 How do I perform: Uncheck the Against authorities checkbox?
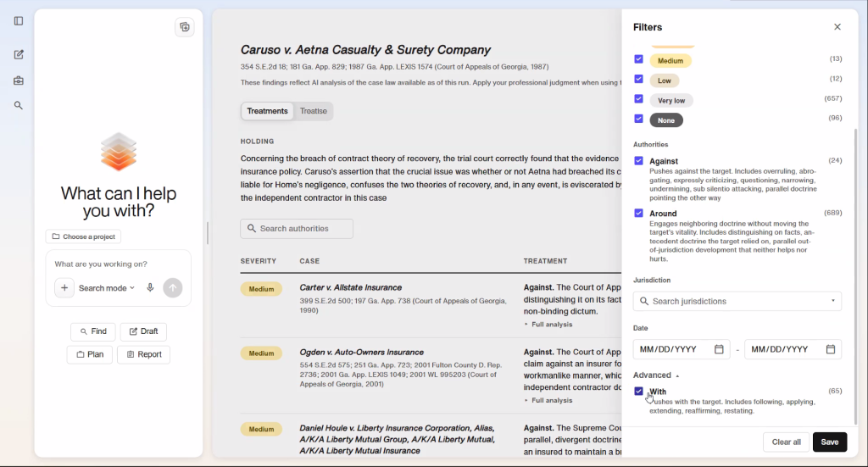638,160
